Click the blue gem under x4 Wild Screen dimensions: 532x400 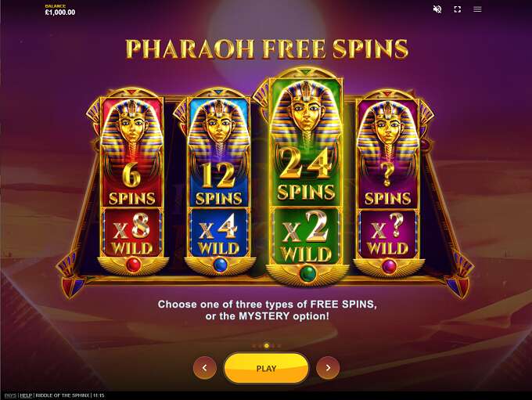click(220, 265)
